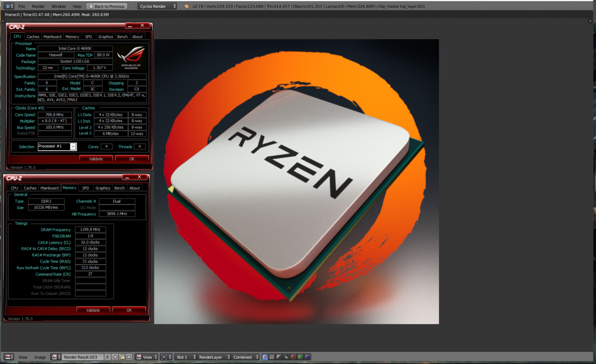The height and width of the screenshot is (364, 596).
Task: Click Frame:0 render time status text
Action: [x=57, y=14]
